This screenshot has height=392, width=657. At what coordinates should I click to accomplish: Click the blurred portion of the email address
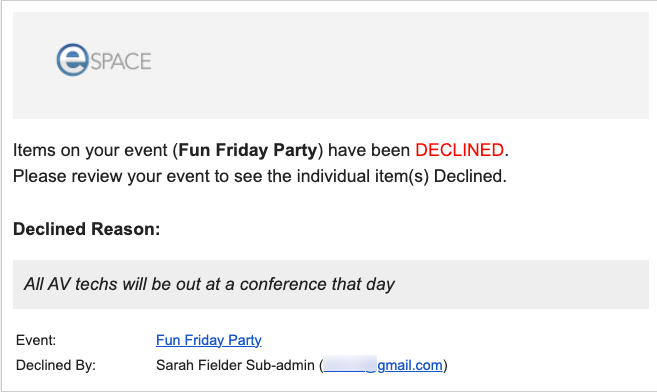350,364
